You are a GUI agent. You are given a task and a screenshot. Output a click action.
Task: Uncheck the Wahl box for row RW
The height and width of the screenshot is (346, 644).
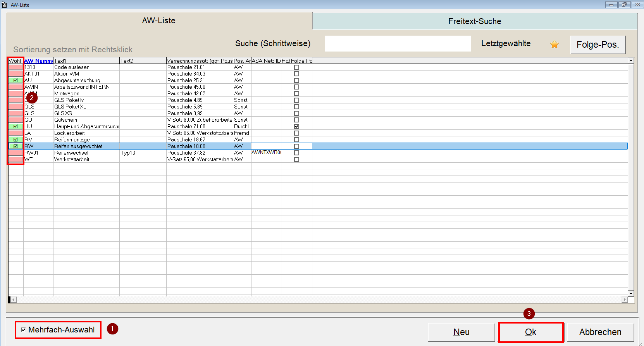15,146
